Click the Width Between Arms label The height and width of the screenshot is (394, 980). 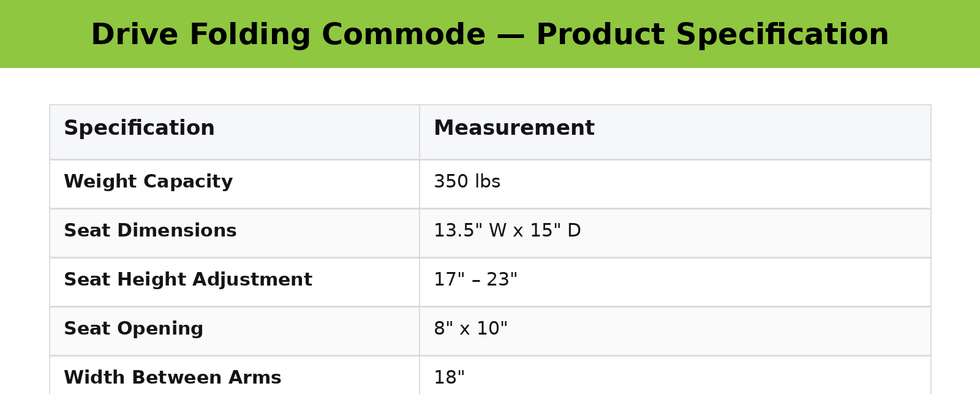click(x=172, y=378)
